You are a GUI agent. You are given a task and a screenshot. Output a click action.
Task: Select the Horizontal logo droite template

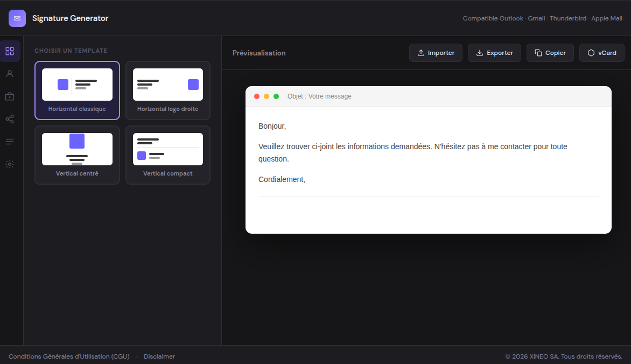tap(168, 90)
